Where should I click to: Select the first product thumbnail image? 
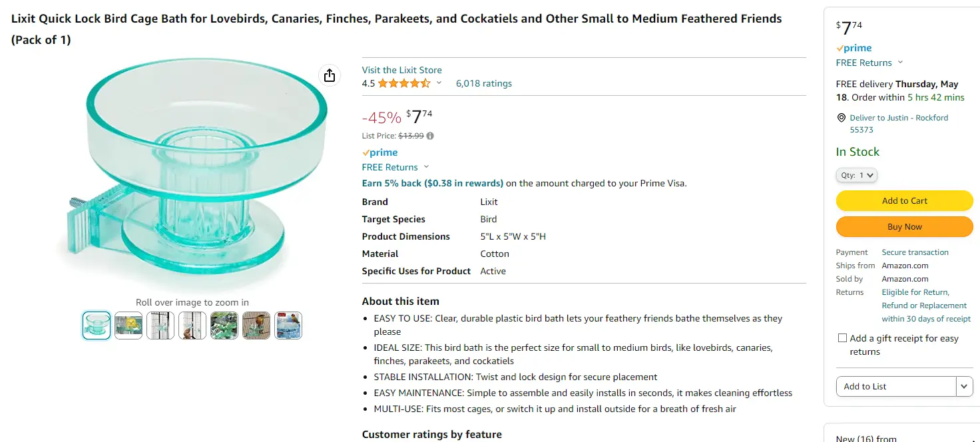97,326
